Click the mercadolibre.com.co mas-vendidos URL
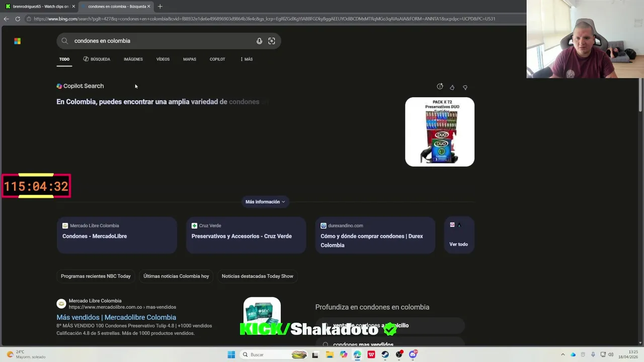 click(122, 307)
